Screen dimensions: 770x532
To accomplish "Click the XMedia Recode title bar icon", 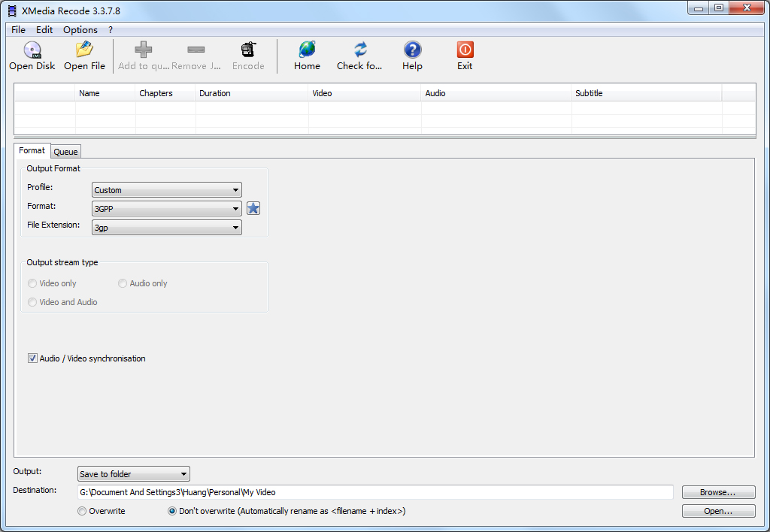I will pos(12,11).
